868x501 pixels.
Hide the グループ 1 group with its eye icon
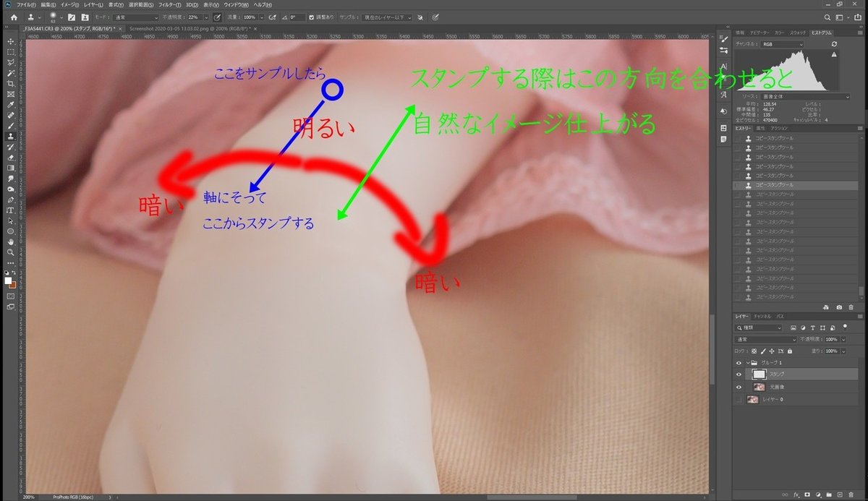point(739,363)
